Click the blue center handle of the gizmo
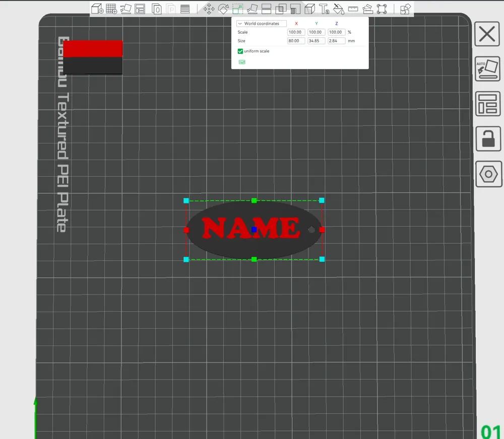Image resolution: width=504 pixels, height=439 pixels. click(254, 229)
